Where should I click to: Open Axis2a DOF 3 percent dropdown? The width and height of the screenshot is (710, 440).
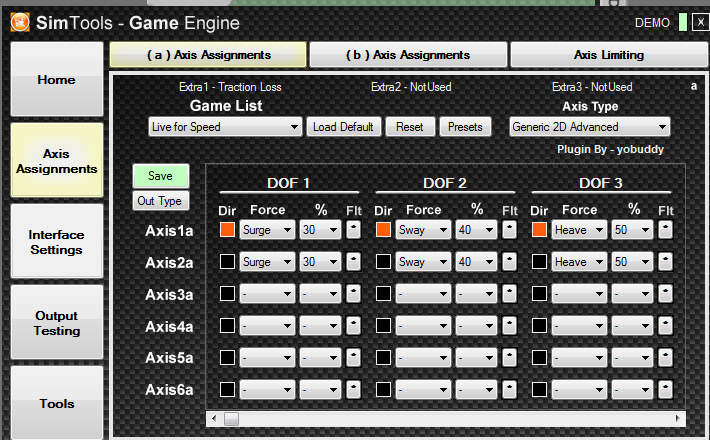632,262
